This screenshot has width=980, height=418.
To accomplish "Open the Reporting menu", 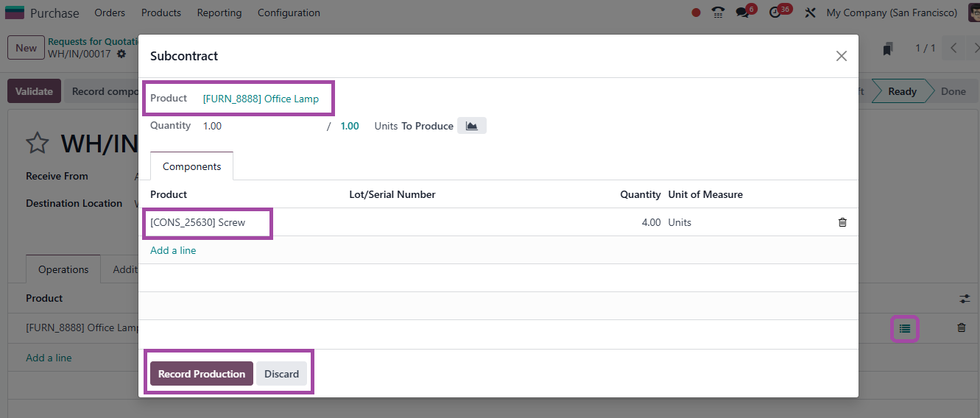I will (x=219, y=13).
